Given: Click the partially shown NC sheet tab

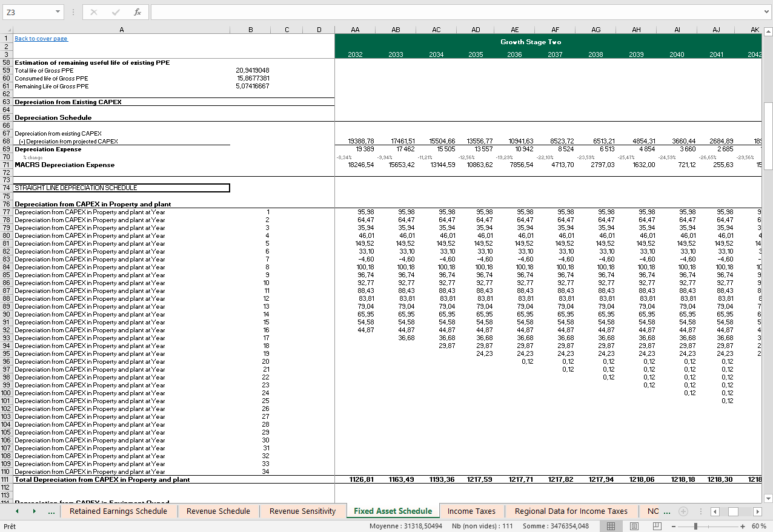Looking at the screenshot, I should 653,511.
